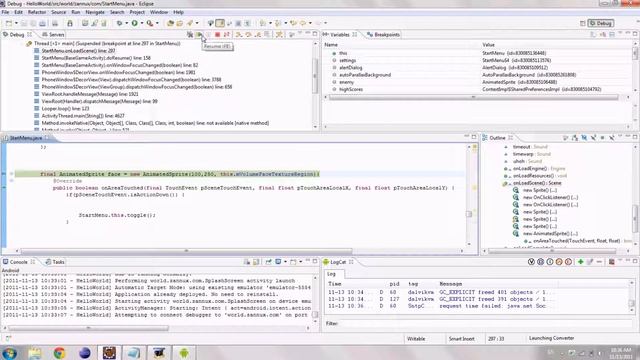The width and height of the screenshot is (640, 360).
Task: Click the Variables view horizontal scrollbar
Action: (x=473, y=97)
